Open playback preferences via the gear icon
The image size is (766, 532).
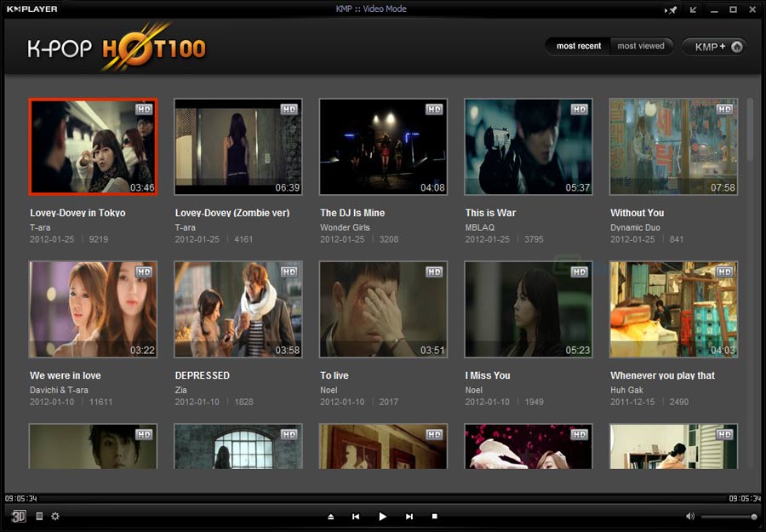54,516
